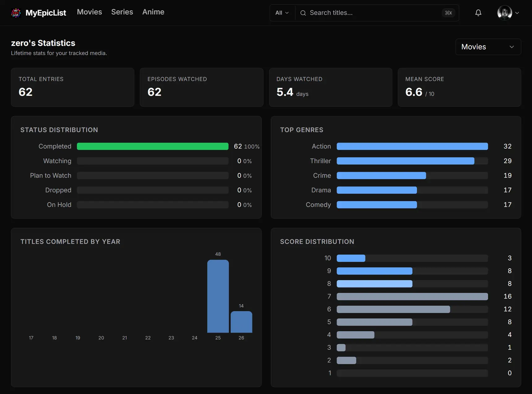This screenshot has height=394, width=532.
Task: Click the green Completed status bar
Action: [x=153, y=146]
